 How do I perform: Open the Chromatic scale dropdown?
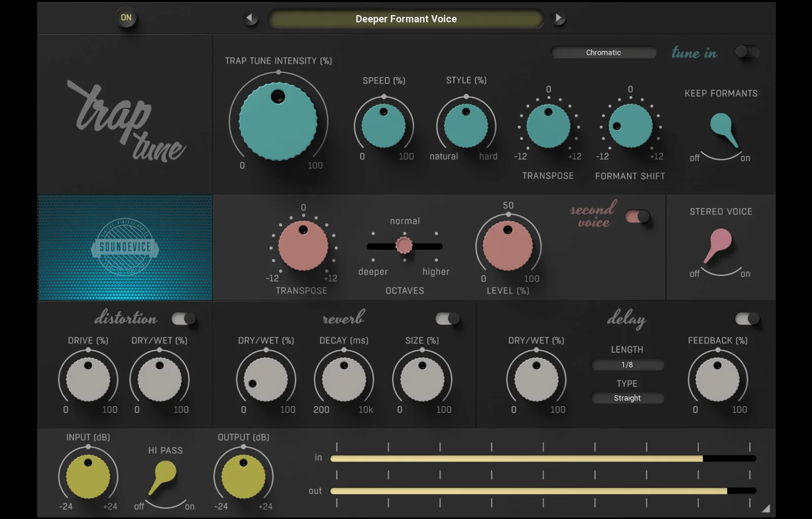tap(603, 53)
